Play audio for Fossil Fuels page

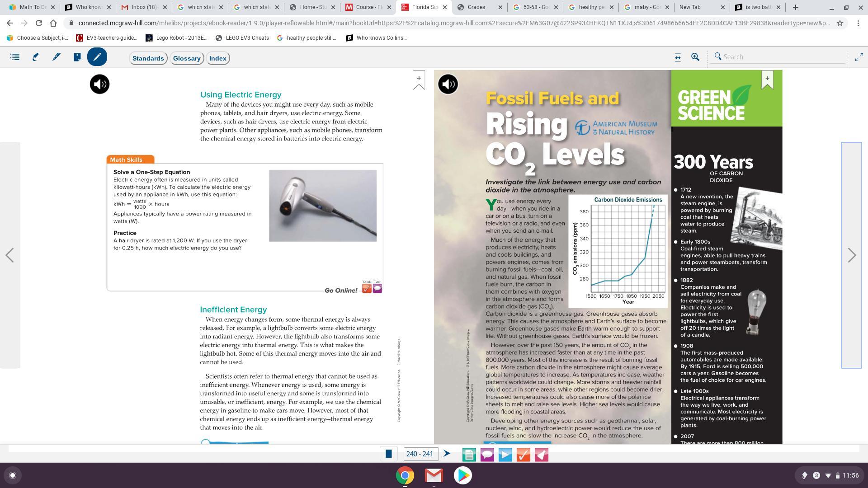[448, 84]
